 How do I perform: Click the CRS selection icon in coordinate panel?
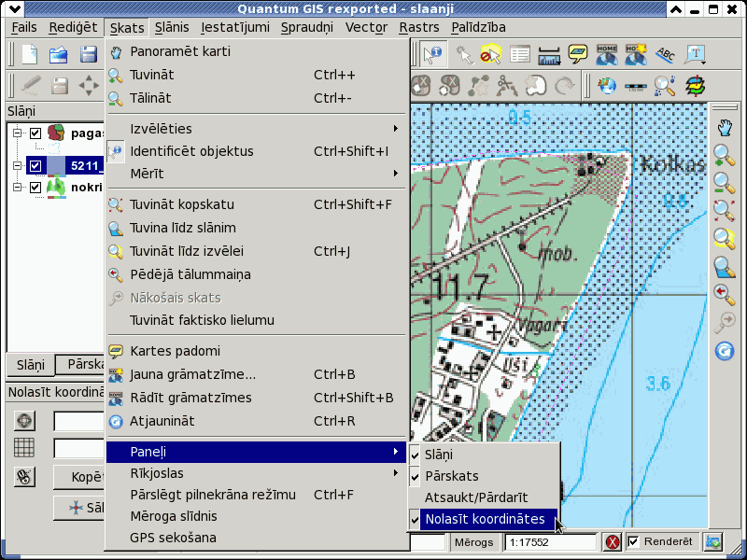[x=24, y=421]
